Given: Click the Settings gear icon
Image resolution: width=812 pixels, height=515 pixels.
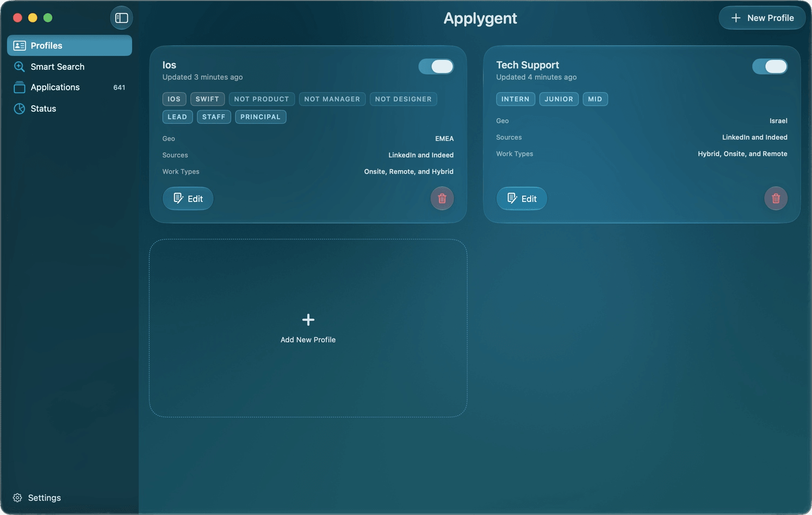Looking at the screenshot, I should [x=17, y=498].
